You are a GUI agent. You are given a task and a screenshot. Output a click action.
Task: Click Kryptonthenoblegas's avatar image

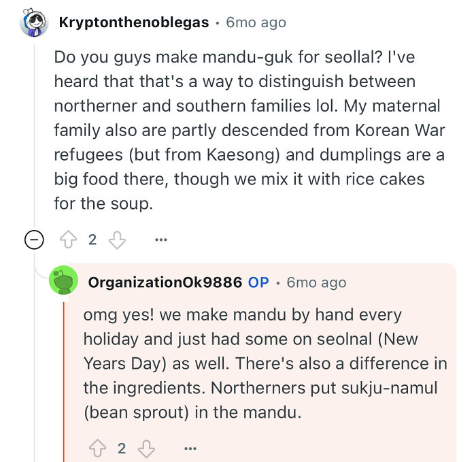(x=34, y=22)
